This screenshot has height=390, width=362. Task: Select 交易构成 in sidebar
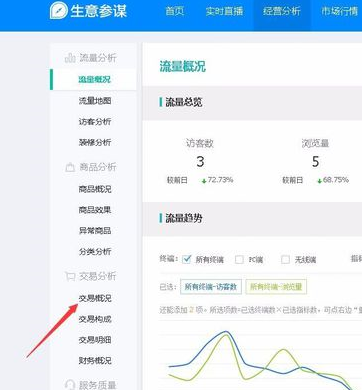point(95,319)
